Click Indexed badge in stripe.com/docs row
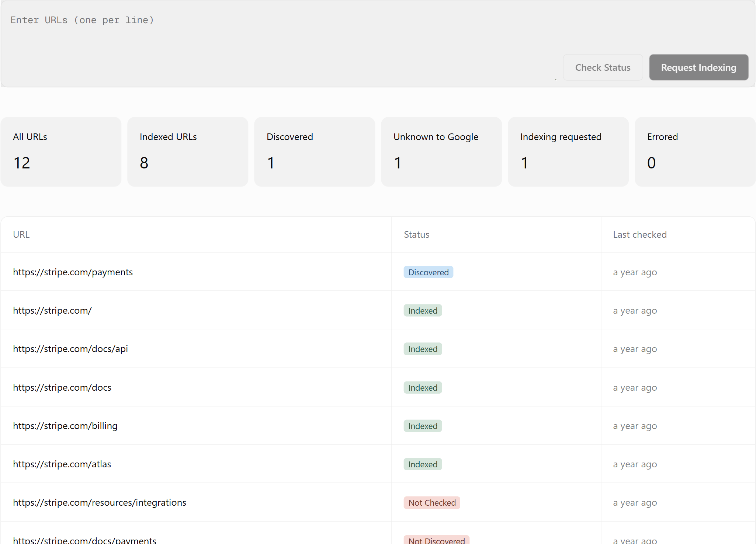 point(423,388)
